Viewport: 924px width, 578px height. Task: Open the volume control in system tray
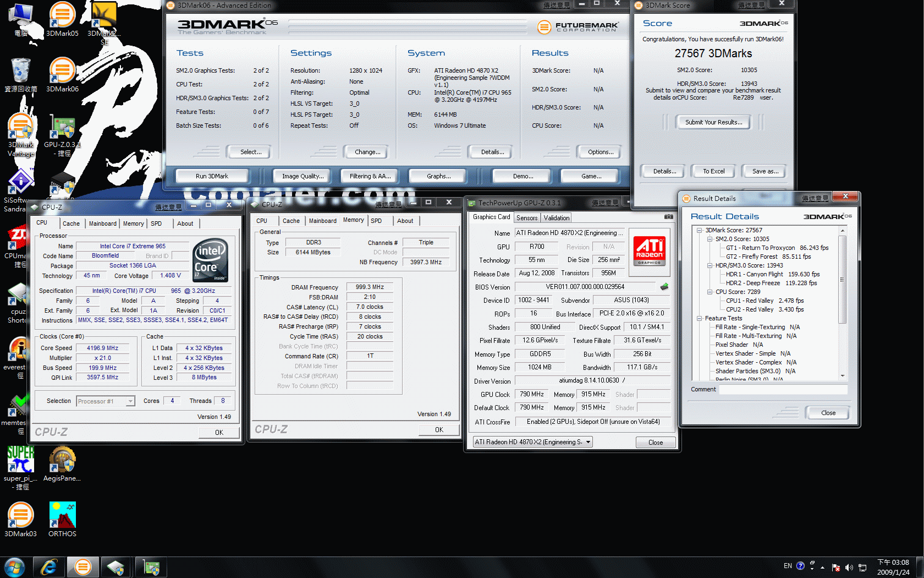coord(849,567)
